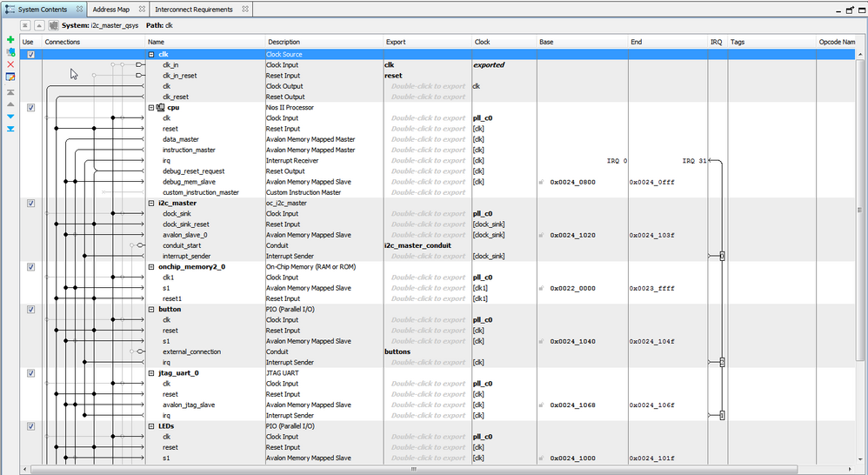Click the horizontal scrollbar left arrow
The image size is (868, 475).
[x=25, y=470]
